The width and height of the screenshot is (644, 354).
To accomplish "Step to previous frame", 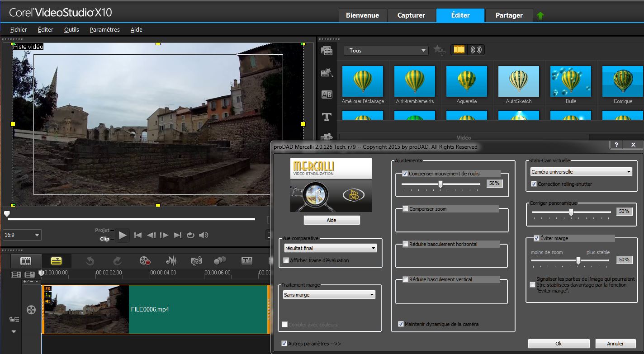I will click(152, 235).
